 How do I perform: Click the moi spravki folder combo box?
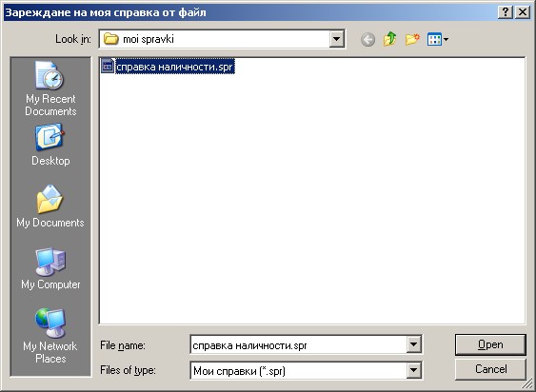point(222,39)
